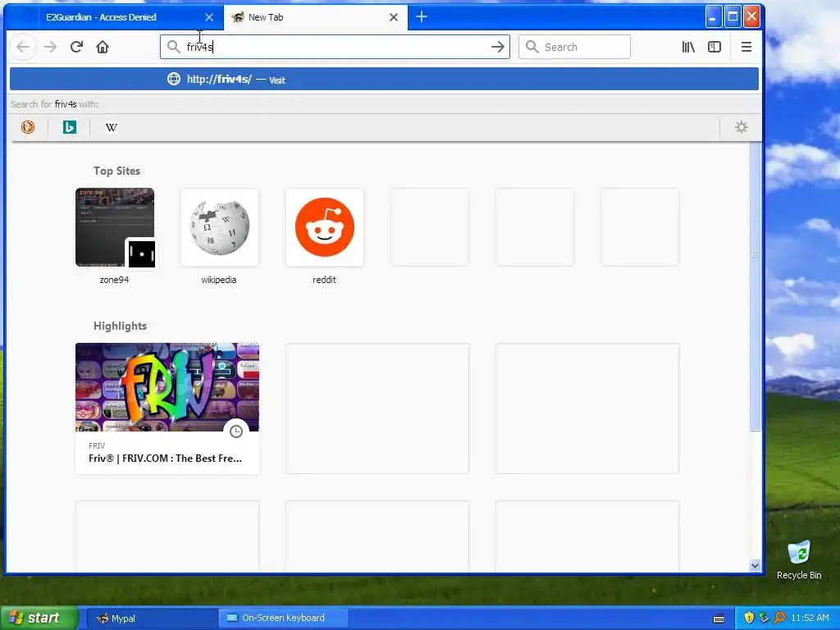Go back with the back arrow button
Viewport: 840px width, 630px height.
pyautogui.click(x=23, y=47)
